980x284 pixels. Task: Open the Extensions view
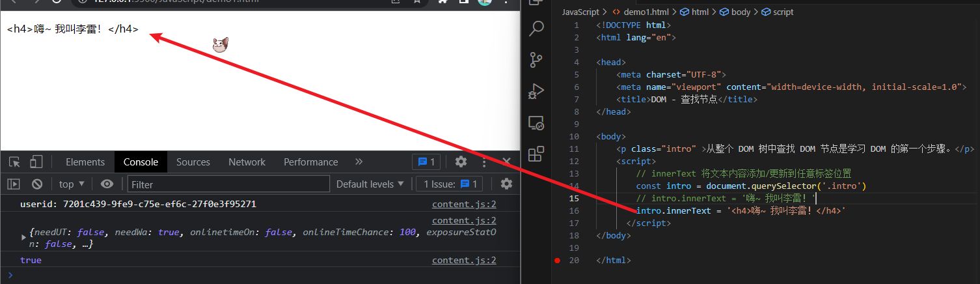tap(536, 154)
